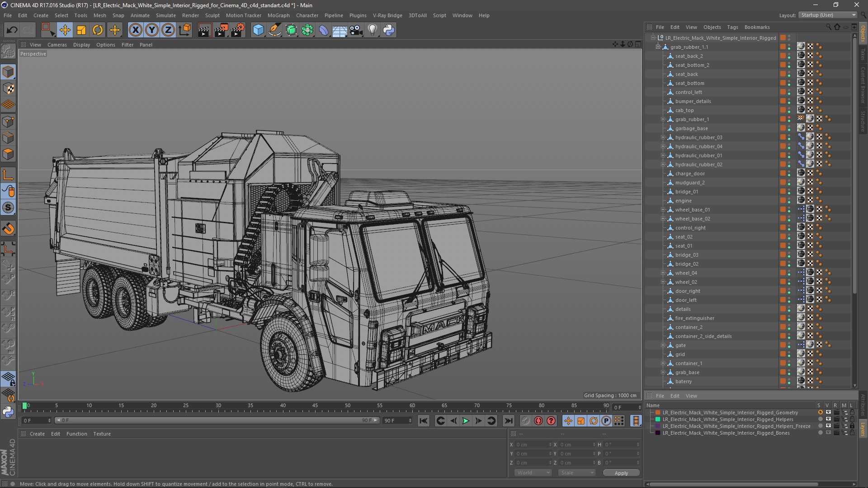This screenshot has height=488, width=868.
Task: Toggle view visibility of Helpers layer
Action: coord(828,419)
